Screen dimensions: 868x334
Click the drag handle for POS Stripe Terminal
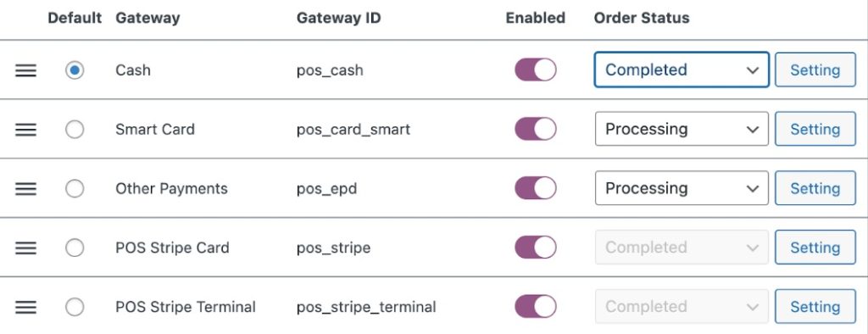point(25,307)
